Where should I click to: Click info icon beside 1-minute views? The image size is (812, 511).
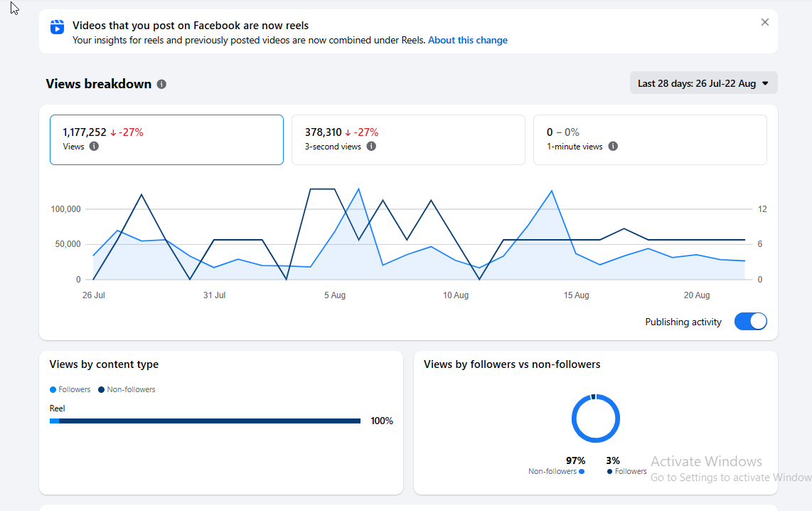click(x=613, y=146)
